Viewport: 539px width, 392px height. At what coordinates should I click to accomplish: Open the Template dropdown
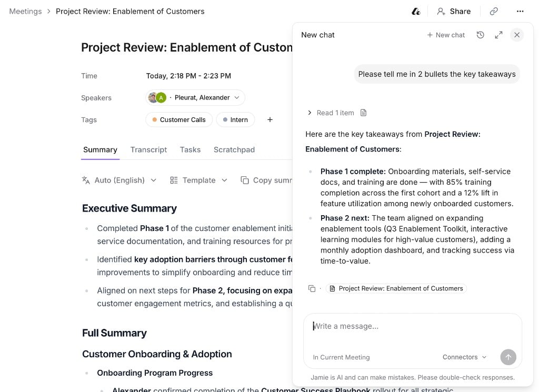click(x=198, y=180)
